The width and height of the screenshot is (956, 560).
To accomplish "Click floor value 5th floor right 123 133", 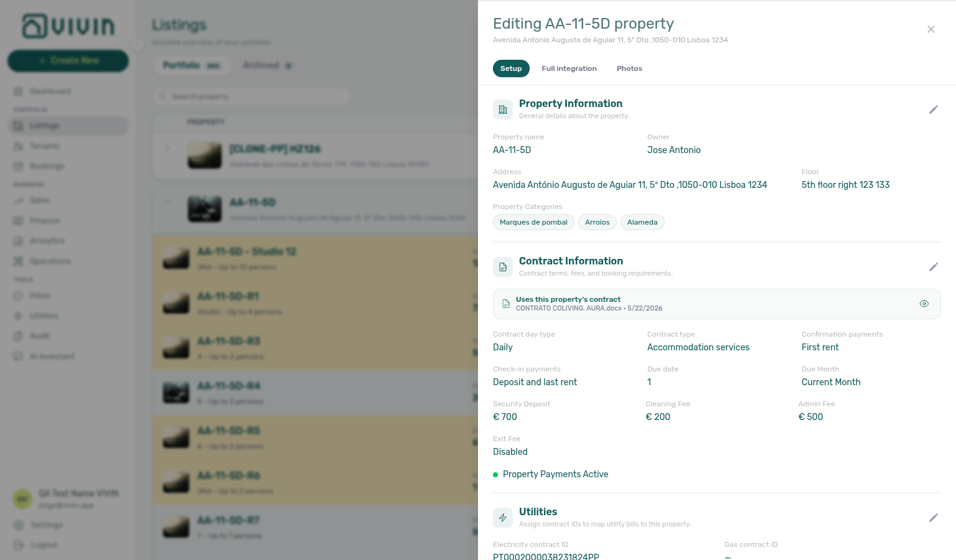I will coord(845,185).
